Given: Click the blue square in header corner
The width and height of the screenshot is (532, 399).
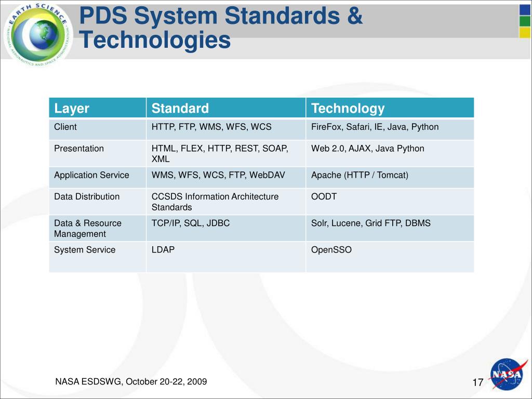Looking at the screenshot, I should [x=525, y=10].
